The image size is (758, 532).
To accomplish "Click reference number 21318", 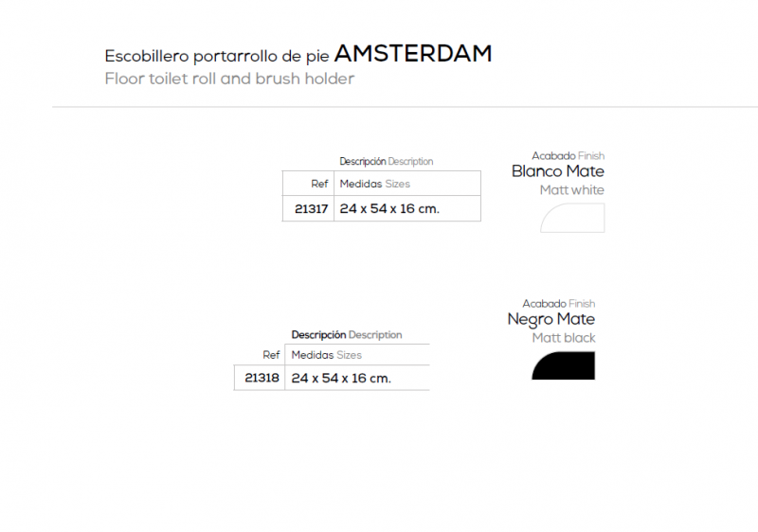I will pyautogui.click(x=262, y=378).
